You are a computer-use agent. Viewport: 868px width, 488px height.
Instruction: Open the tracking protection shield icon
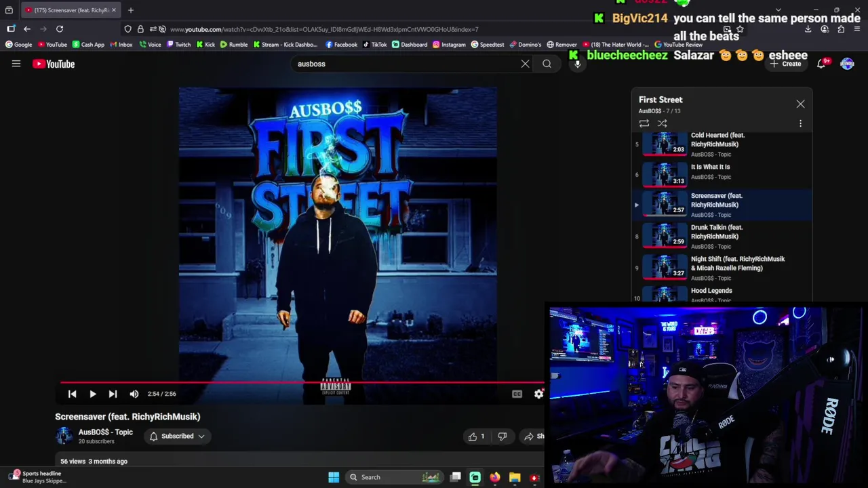(x=127, y=29)
